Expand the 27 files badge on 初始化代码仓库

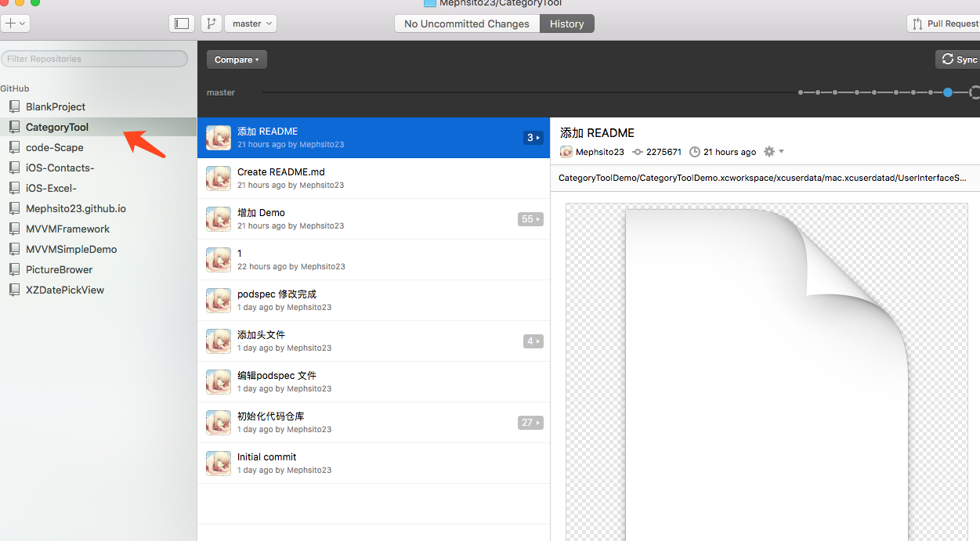(x=530, y=423)
